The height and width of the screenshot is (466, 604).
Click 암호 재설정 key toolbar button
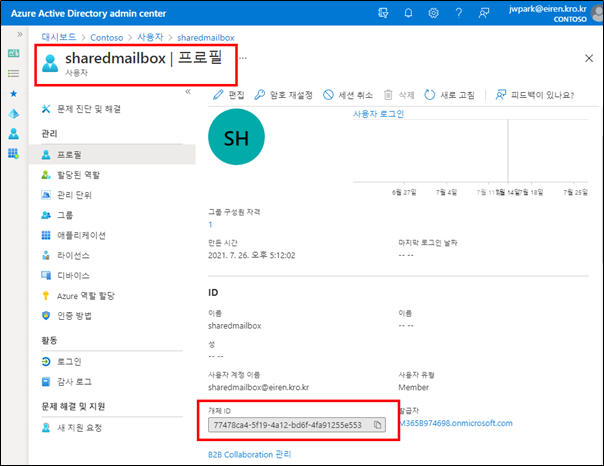284,95
